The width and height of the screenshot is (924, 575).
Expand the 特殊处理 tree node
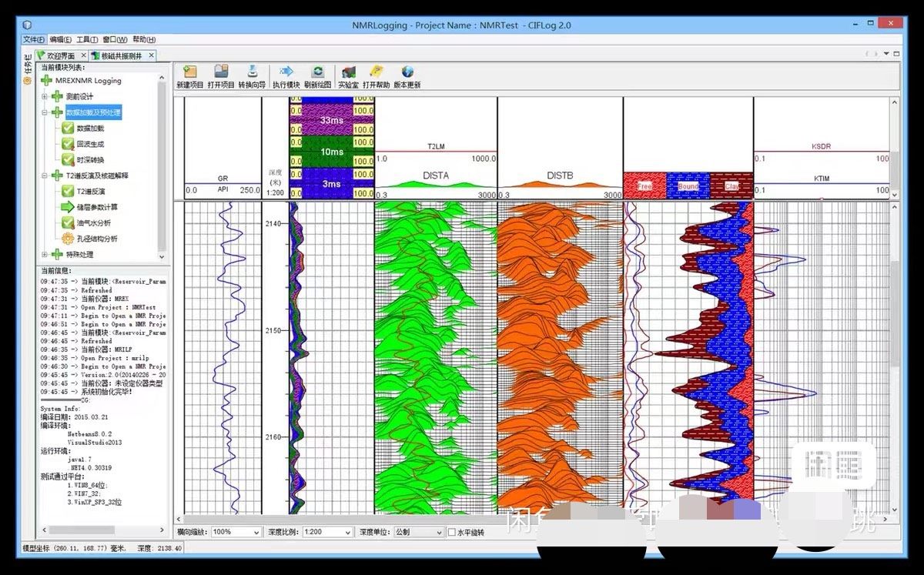(45, 254)
